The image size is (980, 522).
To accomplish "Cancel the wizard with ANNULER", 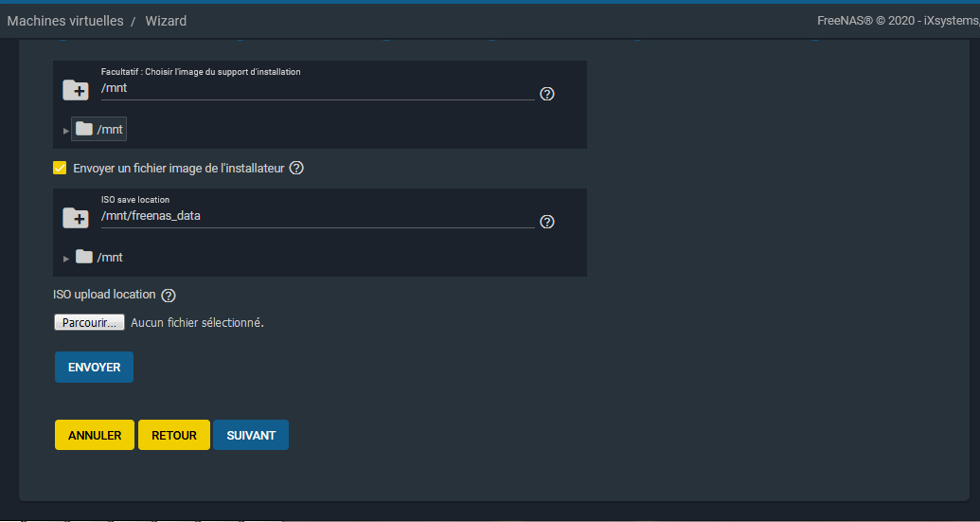I will (95, 435).
